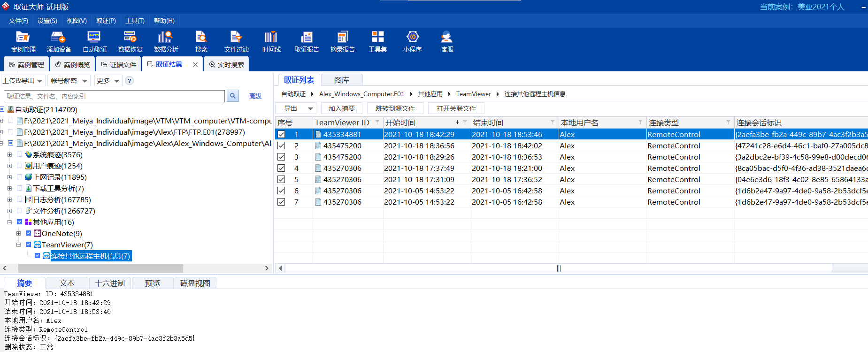
Task: Click the OneNote tree icon
Action: tap(38, 233)
